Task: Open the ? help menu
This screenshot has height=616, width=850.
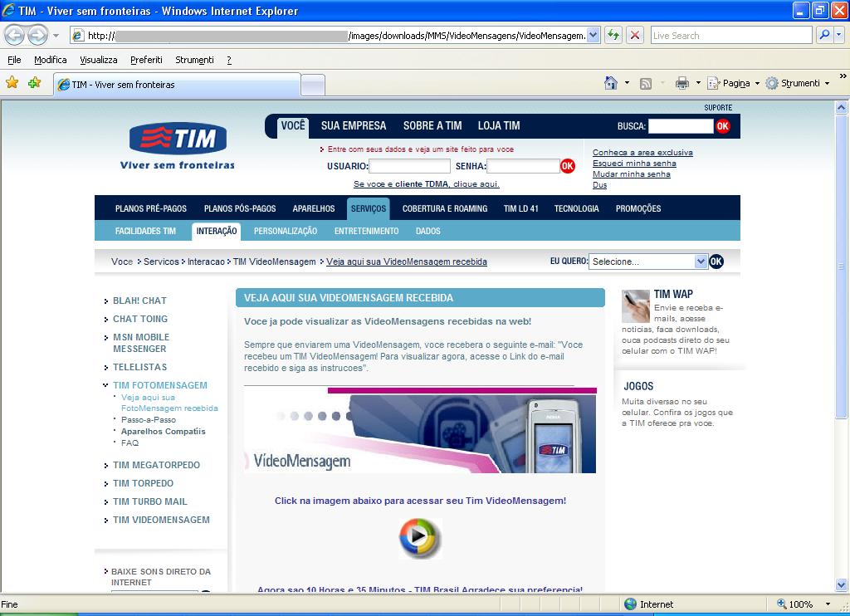Action: pyautogui.click(x=229, y=60)
